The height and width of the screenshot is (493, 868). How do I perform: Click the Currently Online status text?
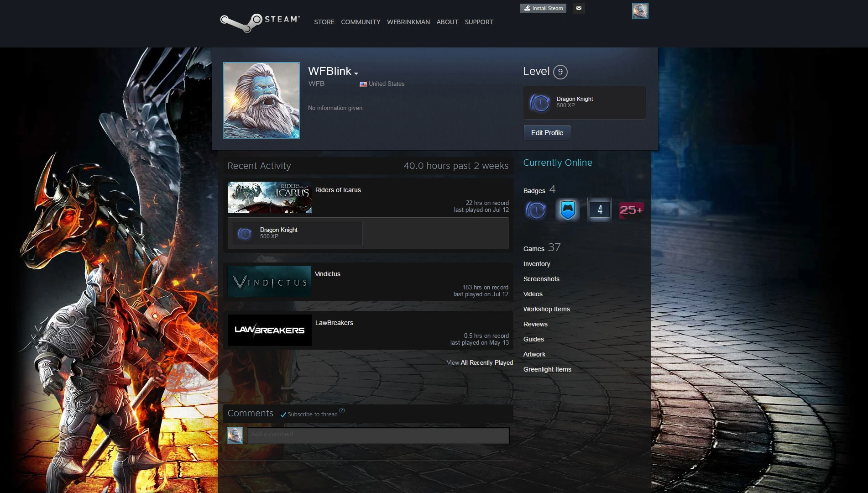(558, 163)
